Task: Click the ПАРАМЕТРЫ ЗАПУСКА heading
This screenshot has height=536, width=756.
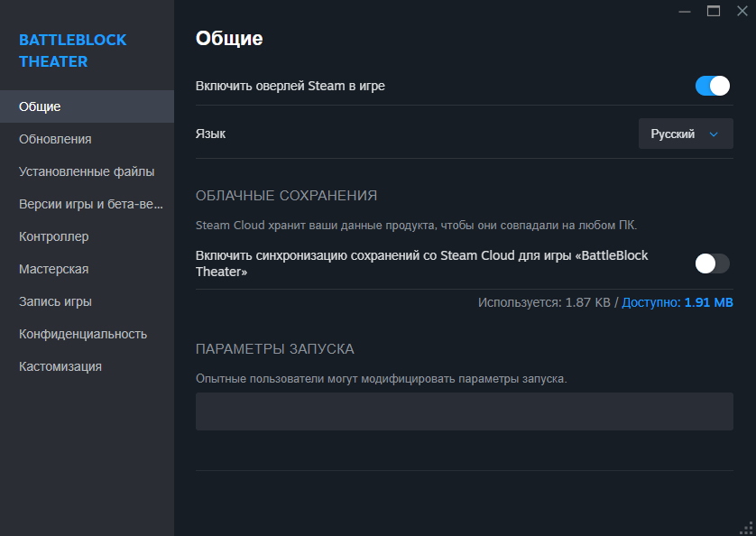Action: pos(275,349)
